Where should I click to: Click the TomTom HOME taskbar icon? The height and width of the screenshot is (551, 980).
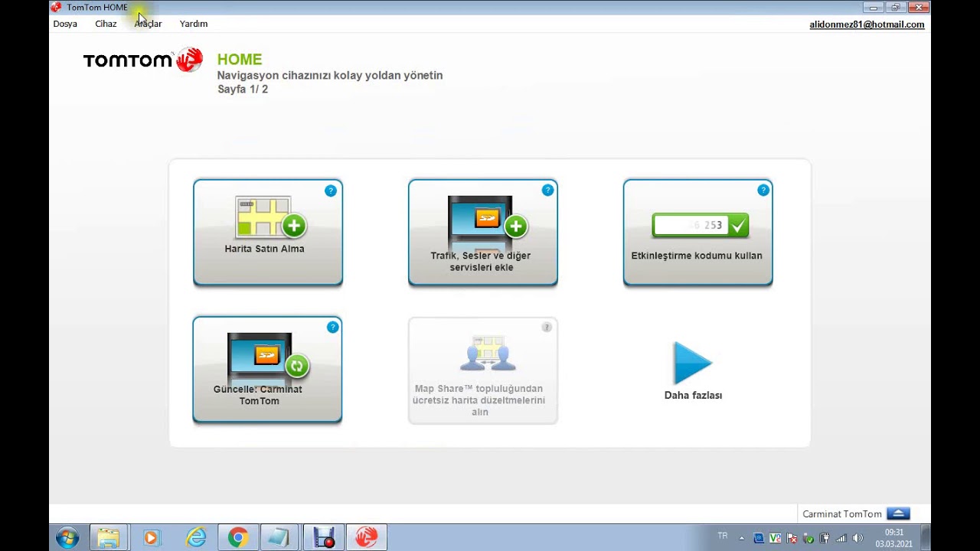(366, 538)
